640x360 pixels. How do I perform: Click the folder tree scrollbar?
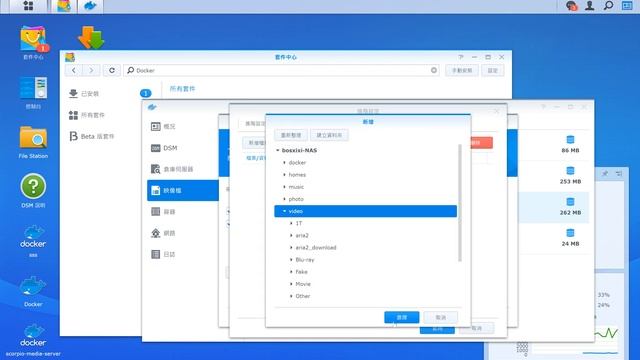460,203
